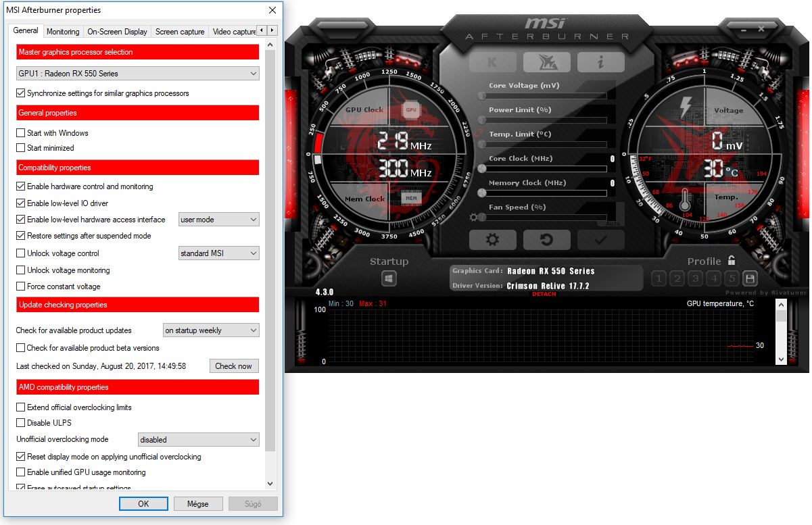812x525 pixels.
Task: Save profile using the floppy disk icon
Action: [749, 278]
